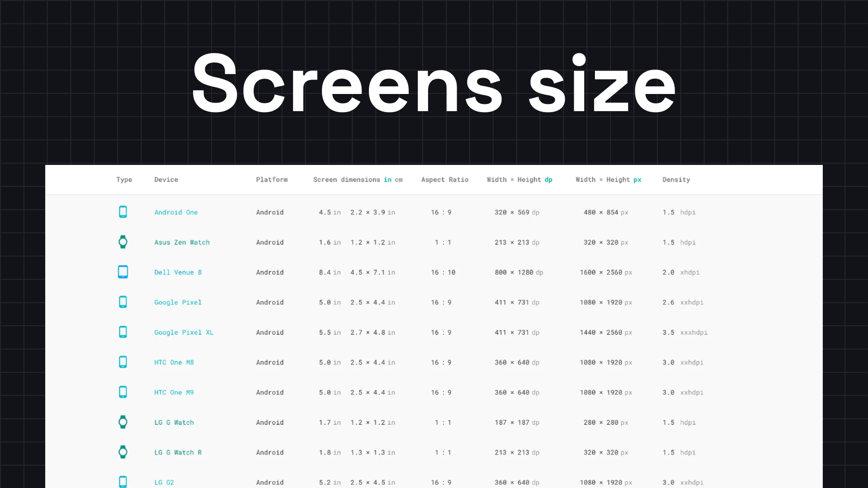This screenshot has width=868, height=488.
Task: Click the tablet icon for Dell Venue 8
Action: tap(123, 272)
